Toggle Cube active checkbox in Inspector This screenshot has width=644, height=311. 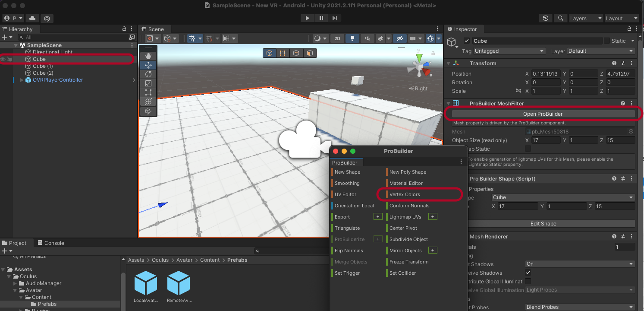click(466, 41)
